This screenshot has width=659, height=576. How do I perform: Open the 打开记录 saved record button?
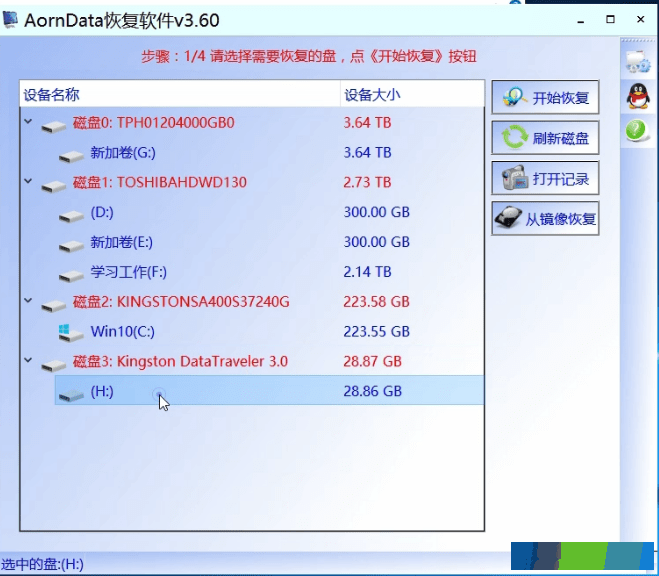click(545, 178)
